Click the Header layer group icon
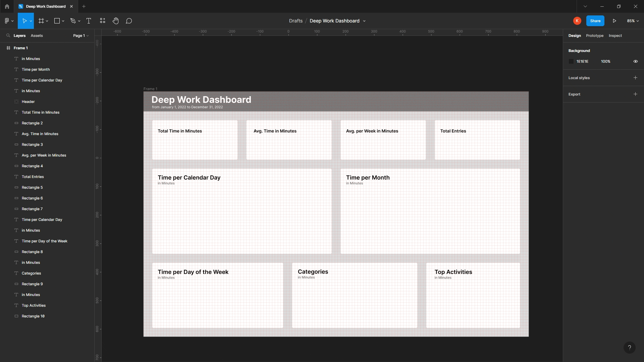 tap(16, 102)
